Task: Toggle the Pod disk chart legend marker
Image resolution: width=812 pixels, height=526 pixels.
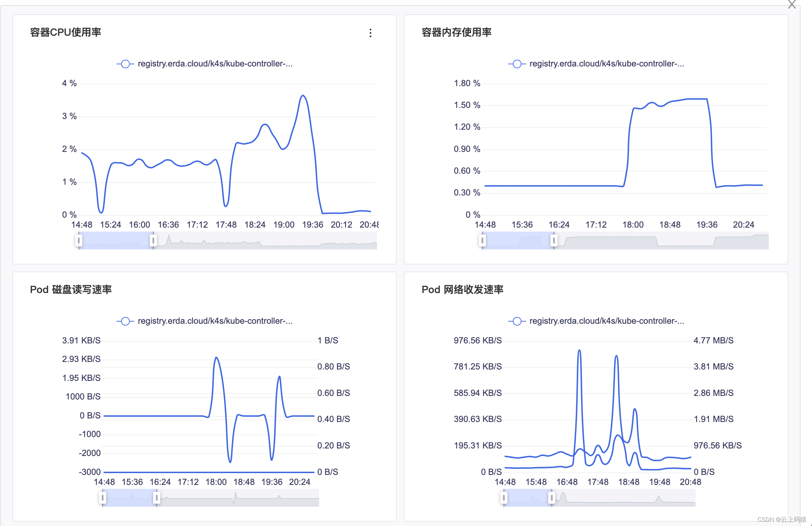Action: click(125, 321)
